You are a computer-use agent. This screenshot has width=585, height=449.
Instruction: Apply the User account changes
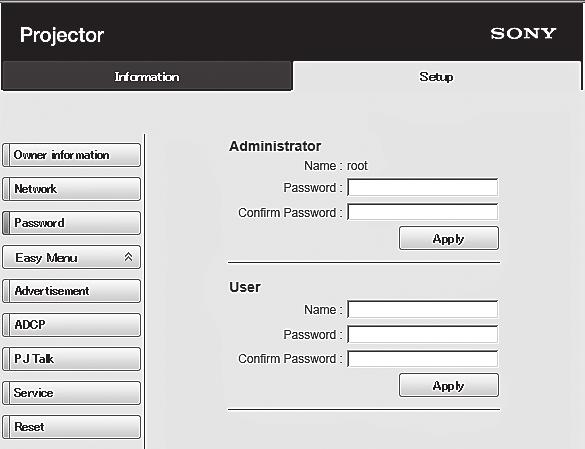[449, 385]
